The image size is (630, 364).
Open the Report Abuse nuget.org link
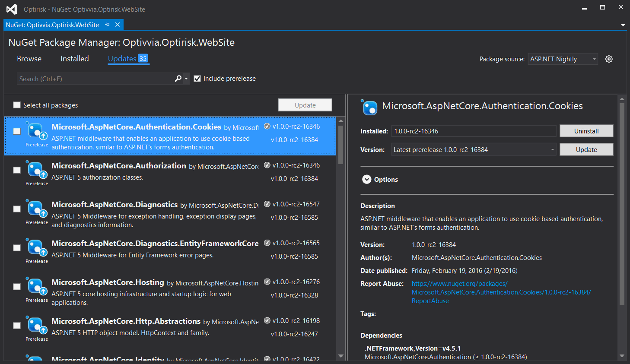[x=501, y=292]
